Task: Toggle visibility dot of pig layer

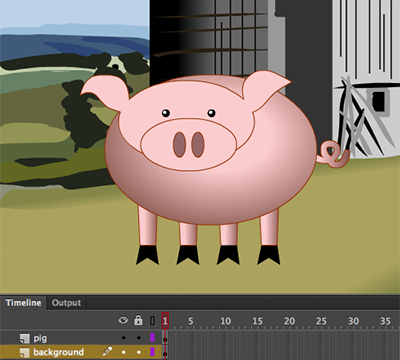Action: [x=124, y=338]
